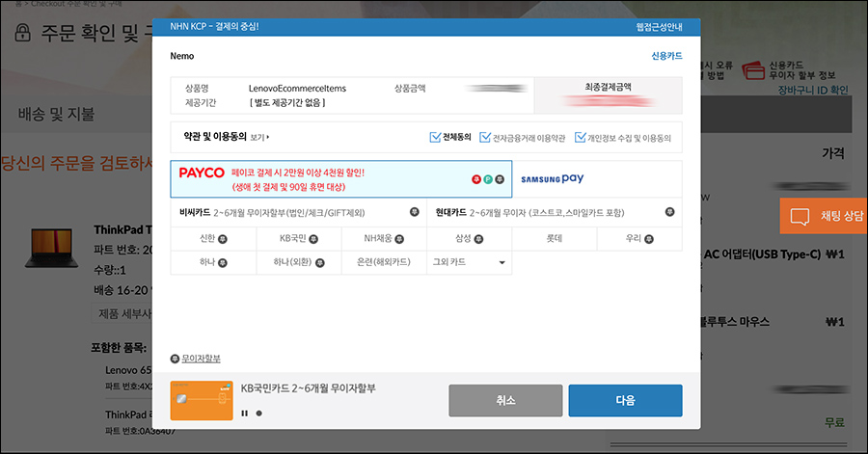Image resolution: width=868 pixels, height=454 pixels.
Task: Click interest-free badge next to 삼성
Action: tap(478, 239)
